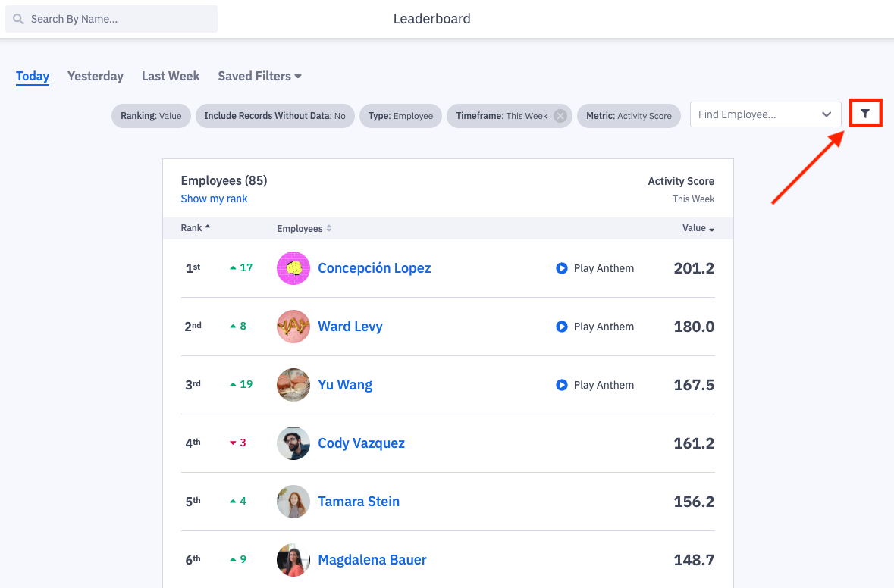Expand the Saved Filters dropdown

click(x=259, y=76)
